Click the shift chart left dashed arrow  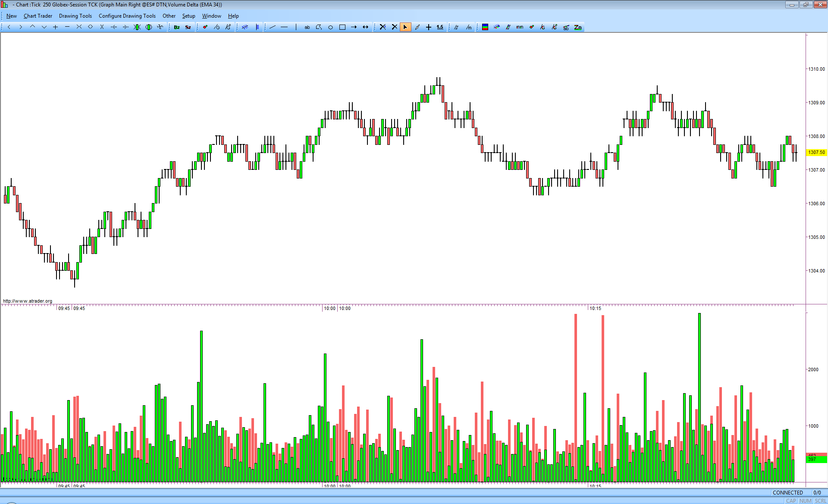(x=114, y=27)
